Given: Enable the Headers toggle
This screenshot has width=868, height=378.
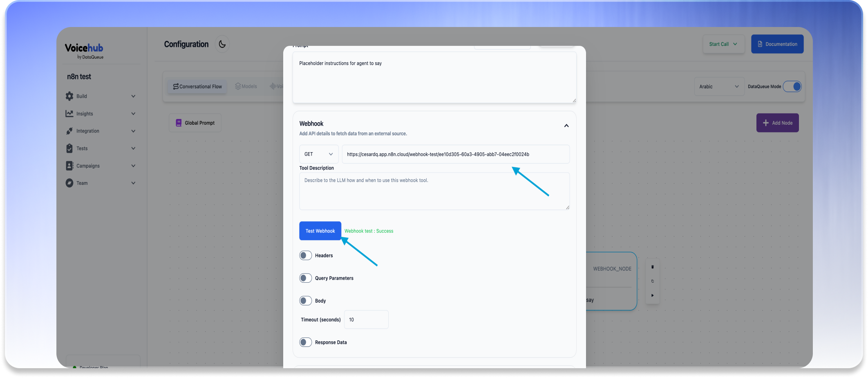Looking at the screenshot, I should [x=306, y=256].
